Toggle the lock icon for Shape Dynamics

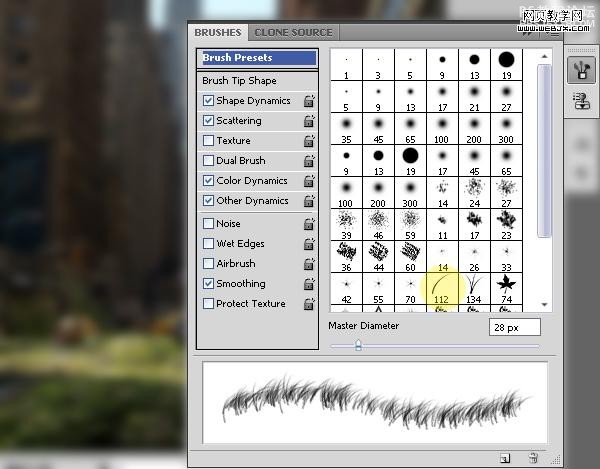click(309, 101)
